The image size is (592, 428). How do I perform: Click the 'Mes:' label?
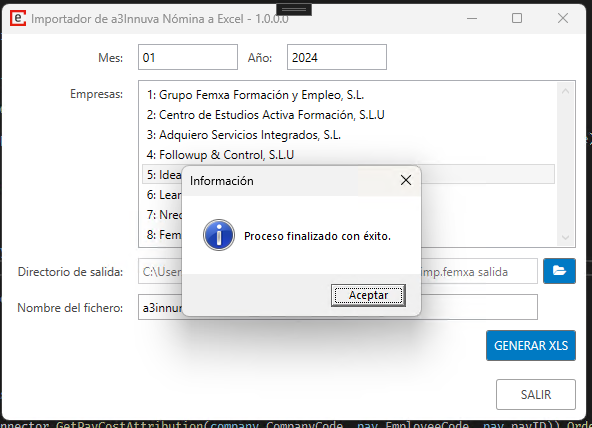click(x=110, y=58)
